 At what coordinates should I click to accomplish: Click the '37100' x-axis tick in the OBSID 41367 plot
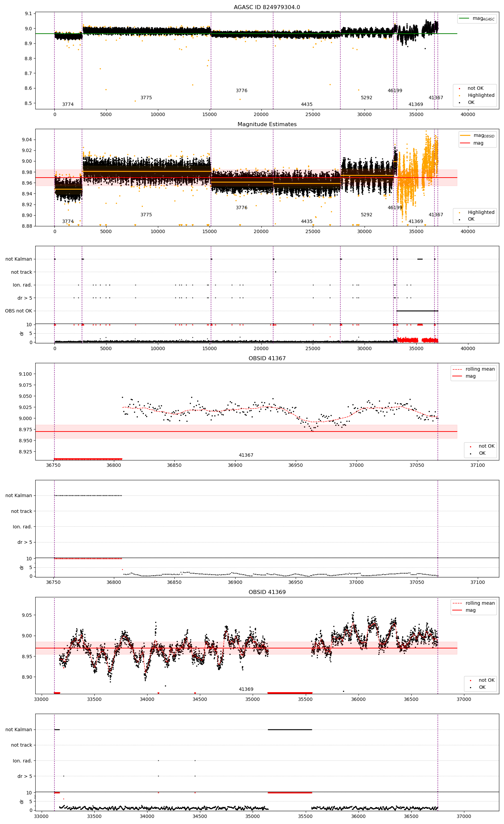[477, 465]
